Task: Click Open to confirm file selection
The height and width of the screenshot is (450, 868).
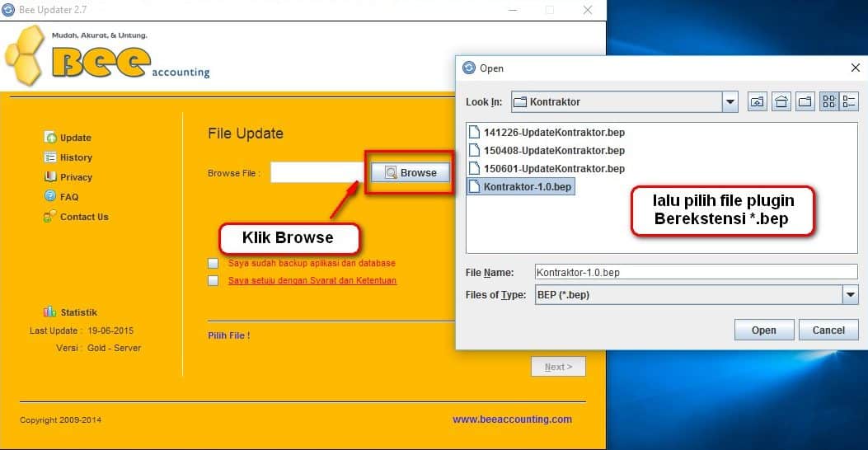Action: click(x=763, y=330)
